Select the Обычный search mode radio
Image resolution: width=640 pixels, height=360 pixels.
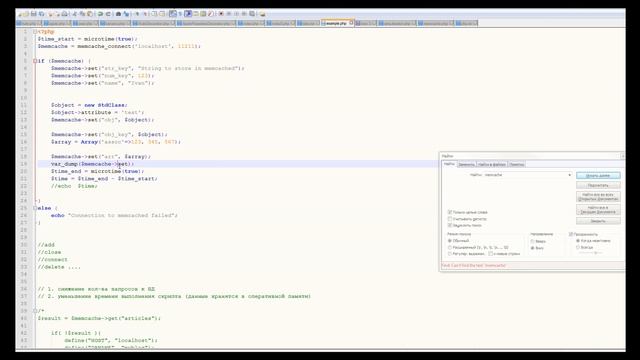pos(450,241)
